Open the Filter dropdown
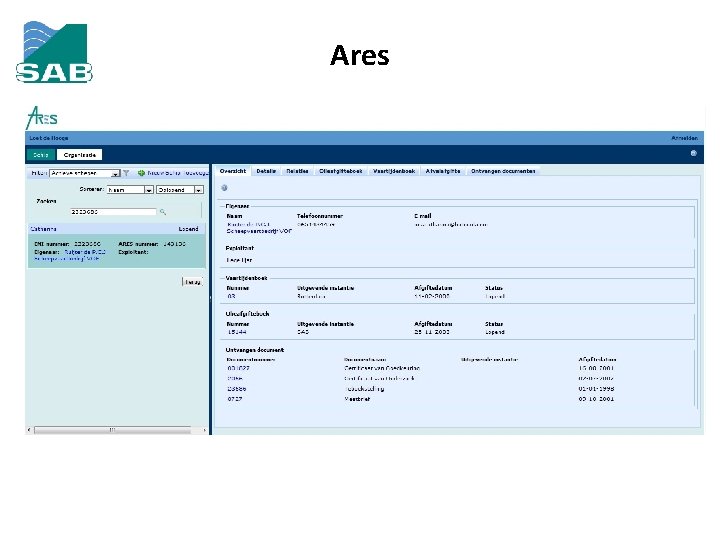720x540 pixels. [85, 173]
